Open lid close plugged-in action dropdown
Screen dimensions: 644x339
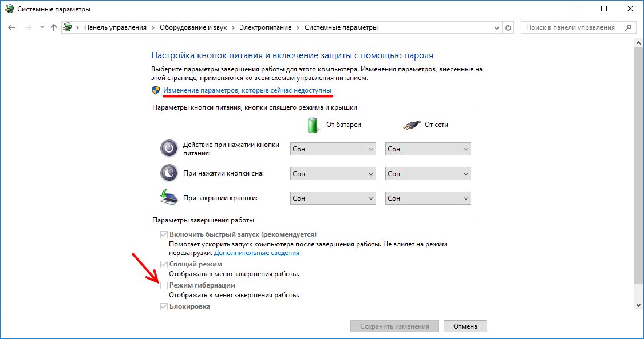pyautogui.click(x=428, y=198)
